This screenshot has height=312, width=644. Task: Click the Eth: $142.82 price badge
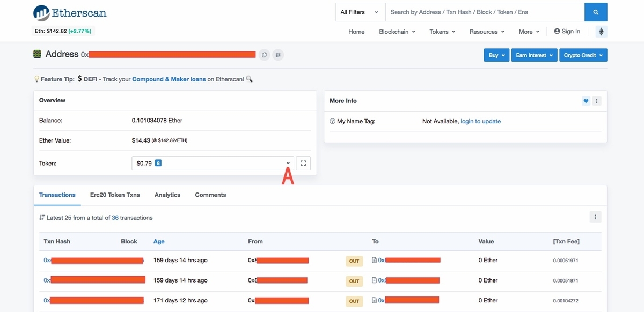point(63,31)
